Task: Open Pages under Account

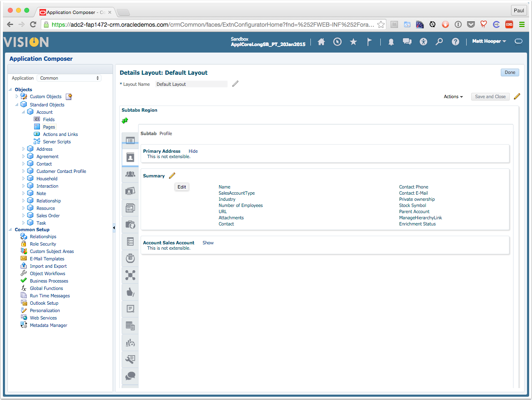Action: [x=49, y=127]
